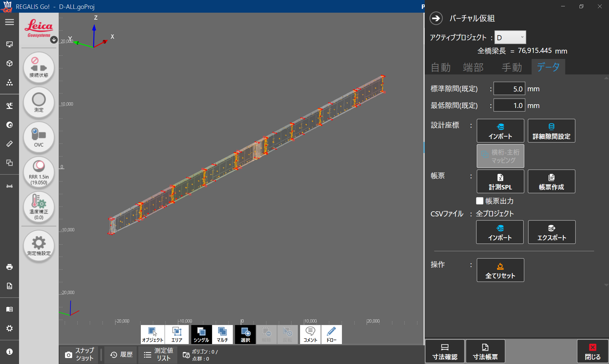Toggle マルチ multi selection mode
Viewport: 609px width, 364px height.
[x=222, y=335]
